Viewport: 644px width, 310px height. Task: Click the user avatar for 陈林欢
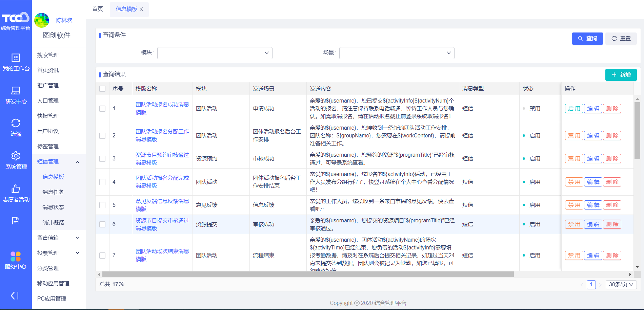coord(42,20)
